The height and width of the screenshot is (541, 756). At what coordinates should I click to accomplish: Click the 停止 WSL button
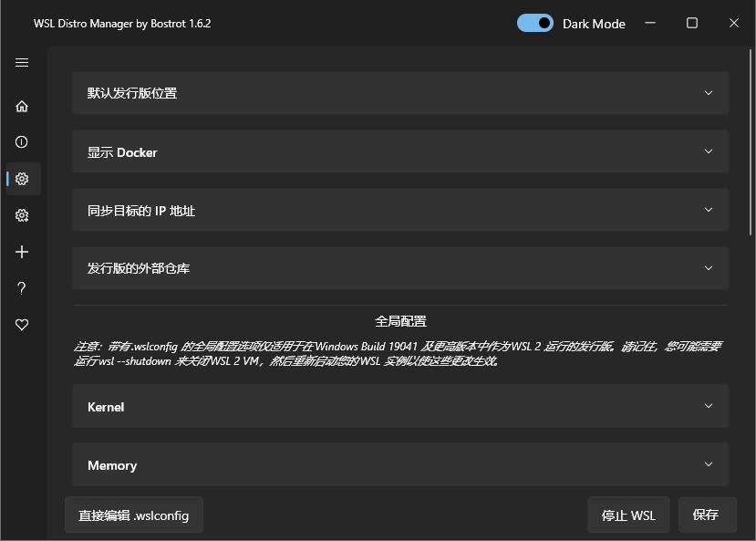(628, 515)
